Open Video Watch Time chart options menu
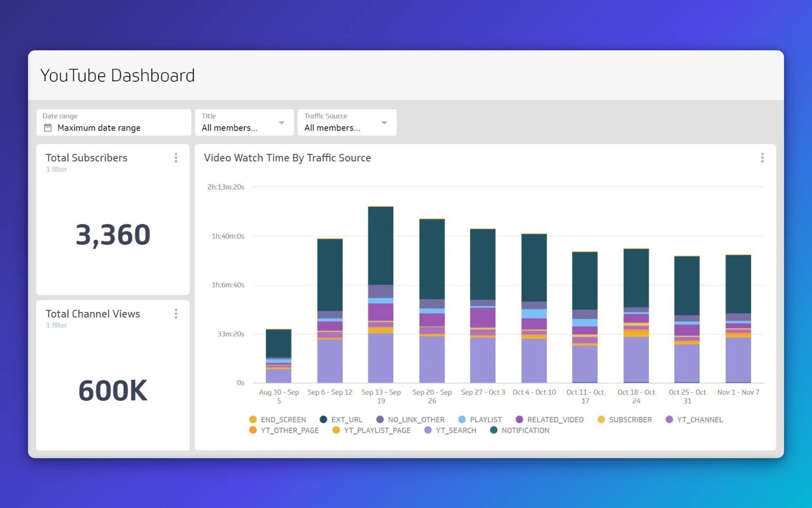 tap(762, 158)
